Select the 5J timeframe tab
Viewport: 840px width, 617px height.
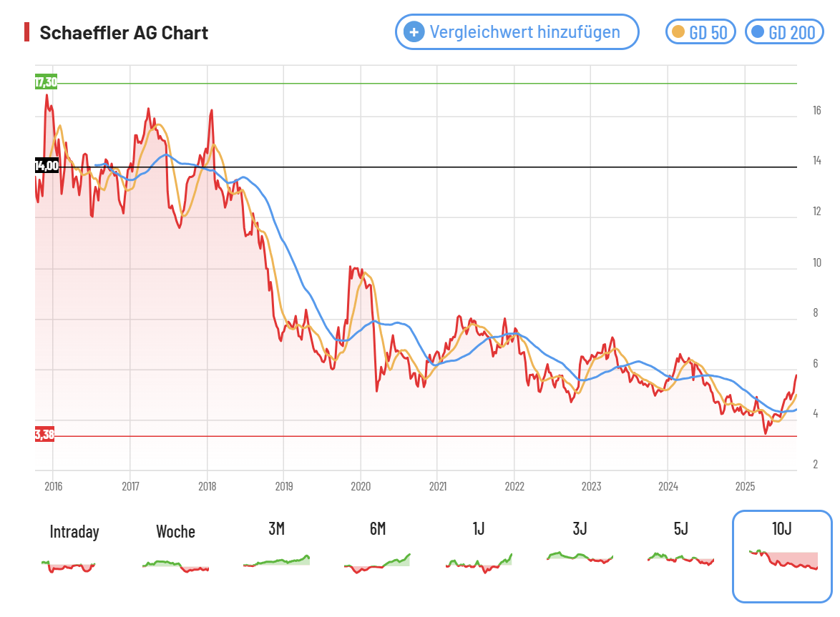pos(681,529)
